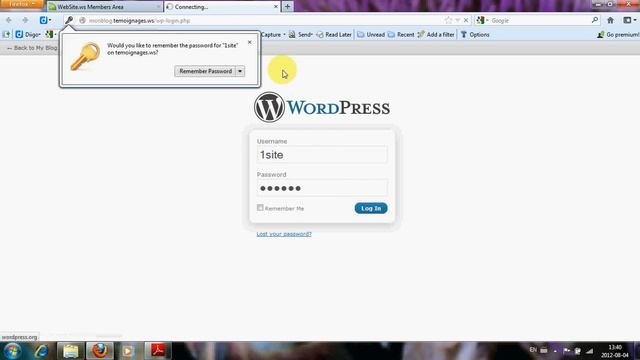
Task: Open Adobe Reader from the taskbar
Action: click(158, 351)
